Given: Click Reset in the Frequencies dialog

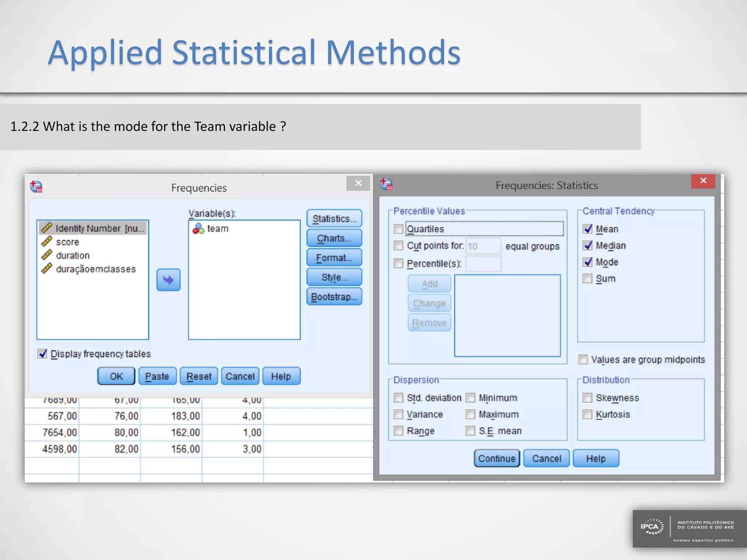Looking at the screenshot, I should pyautogui.click(x=199, y=376).
